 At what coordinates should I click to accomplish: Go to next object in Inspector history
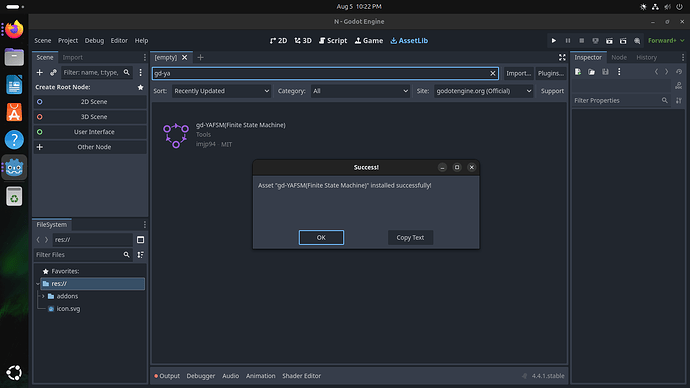667,72
